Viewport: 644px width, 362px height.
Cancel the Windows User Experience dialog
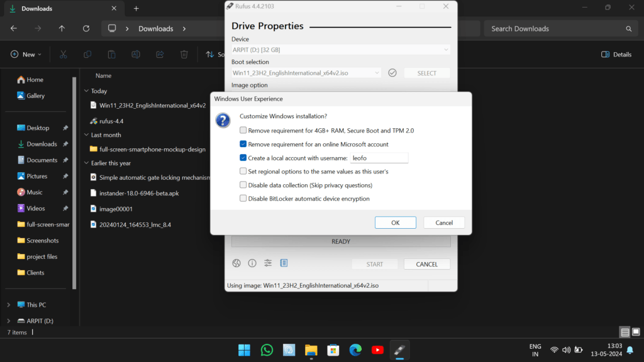(x=444, y=222)
